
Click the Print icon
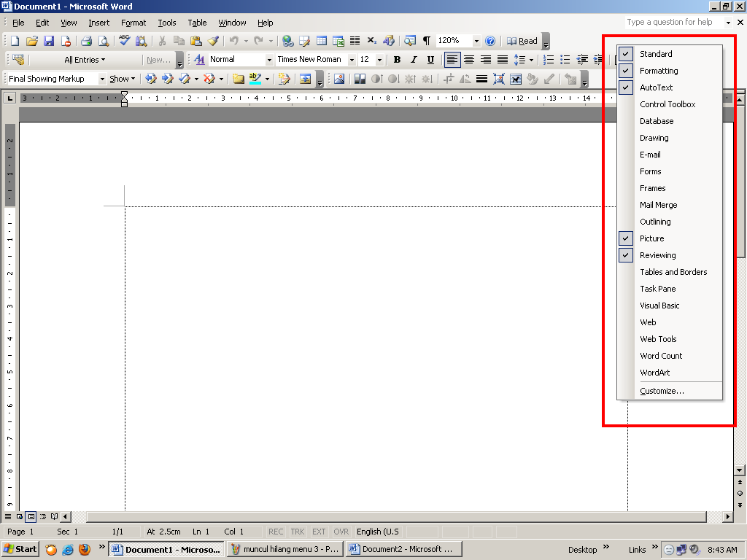[86, 41]
